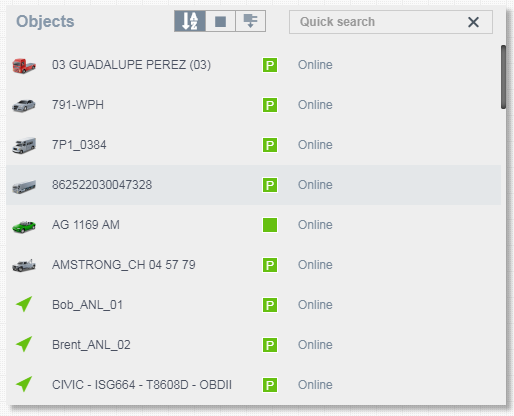Image resolution: width=514 pixels, height=416 pixels.
Task: Open the CIVIC - ISG664 - T8608D - OBDII object
Action: [142, 385]
